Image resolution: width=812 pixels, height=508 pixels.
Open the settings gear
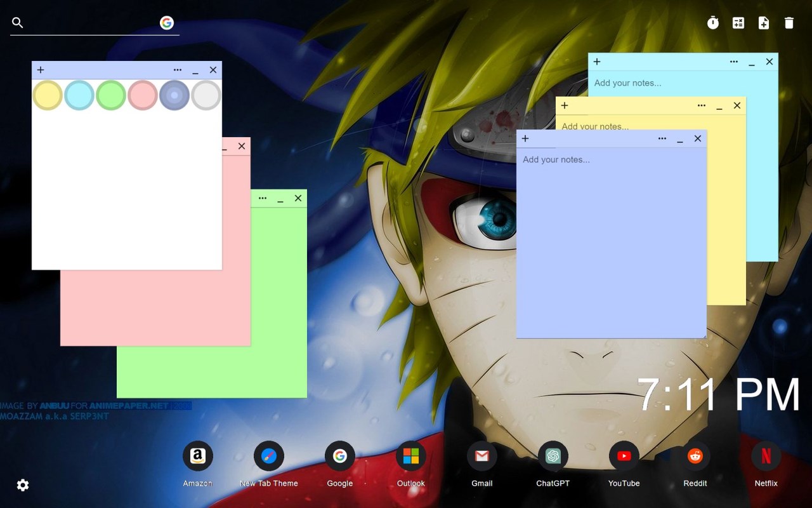click(23, 485)
